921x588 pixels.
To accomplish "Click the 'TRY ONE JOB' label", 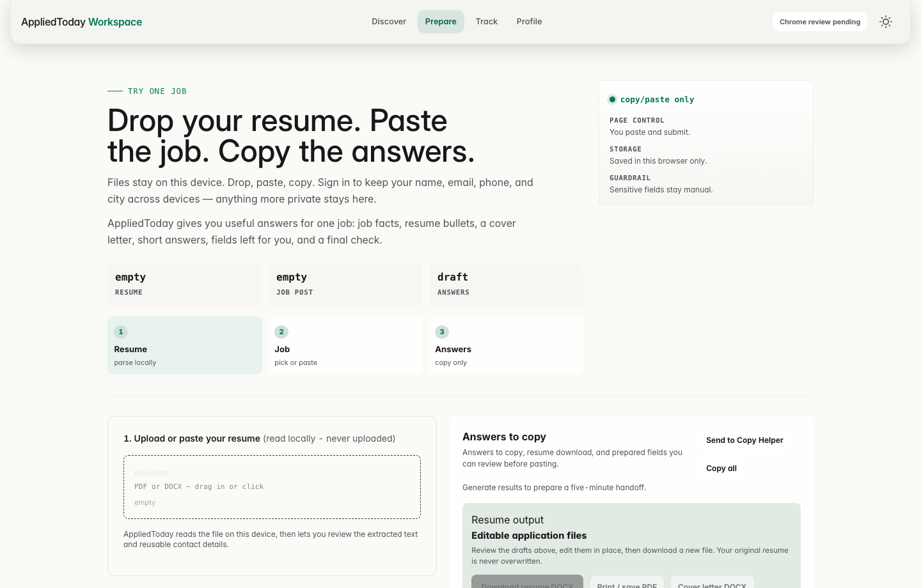I will (157, 91).
